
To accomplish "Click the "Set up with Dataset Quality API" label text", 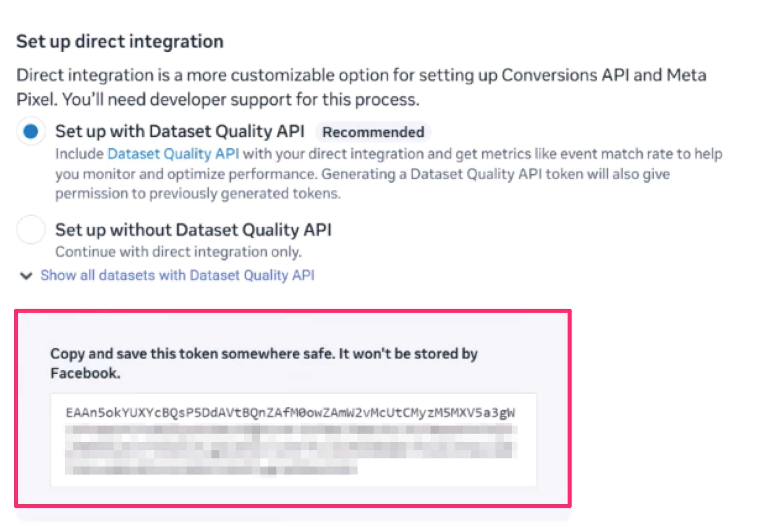I will click(180, 131).
